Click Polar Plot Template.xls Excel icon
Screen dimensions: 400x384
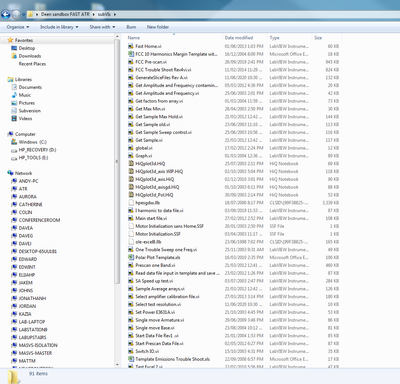[131, 257]
